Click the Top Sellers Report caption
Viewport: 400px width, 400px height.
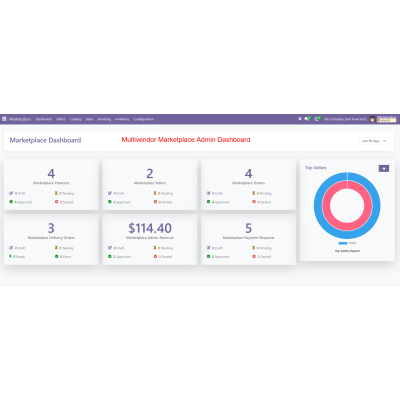pos(347,251)
